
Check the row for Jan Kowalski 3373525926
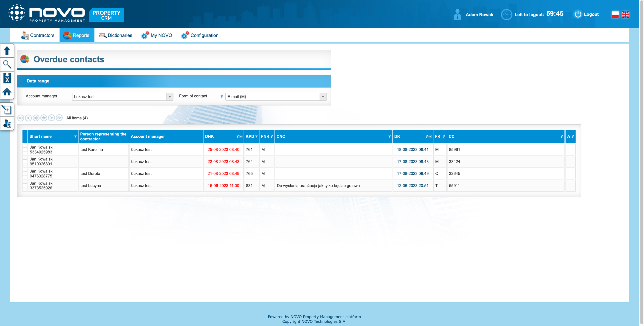[25, 186]
